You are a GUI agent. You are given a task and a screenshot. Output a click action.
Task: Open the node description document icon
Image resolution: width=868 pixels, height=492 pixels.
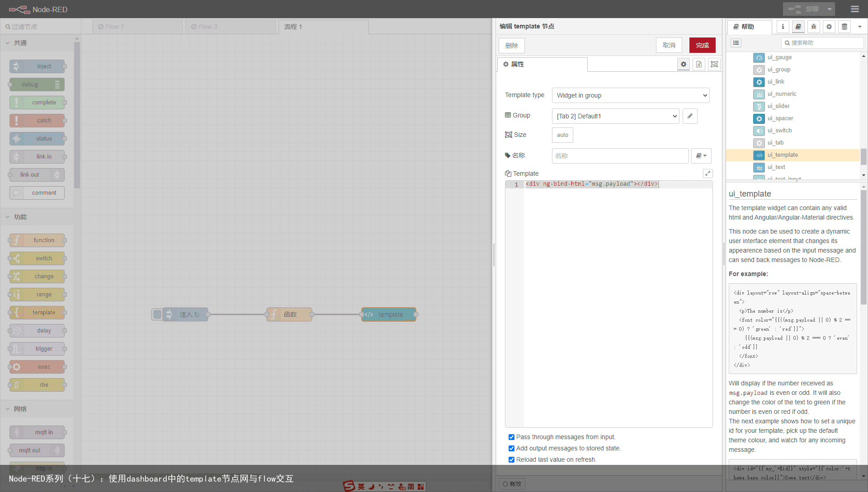click(699, 64)
